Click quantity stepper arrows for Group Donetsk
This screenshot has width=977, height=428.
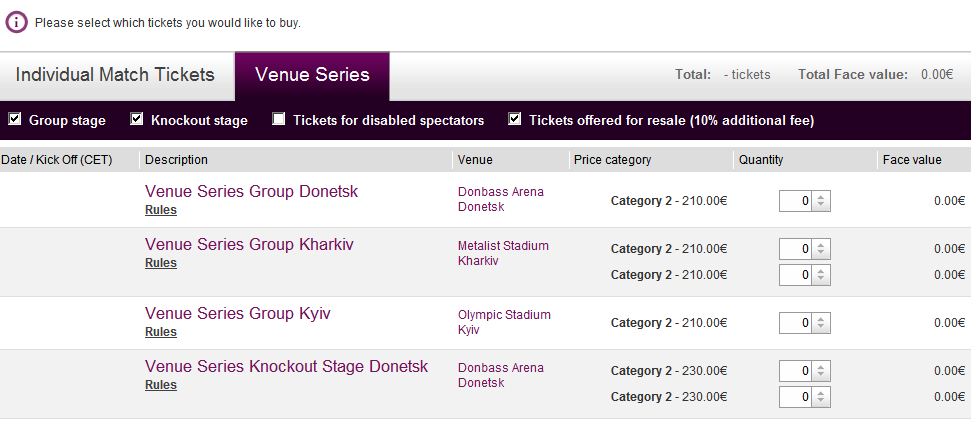[821, 201]
